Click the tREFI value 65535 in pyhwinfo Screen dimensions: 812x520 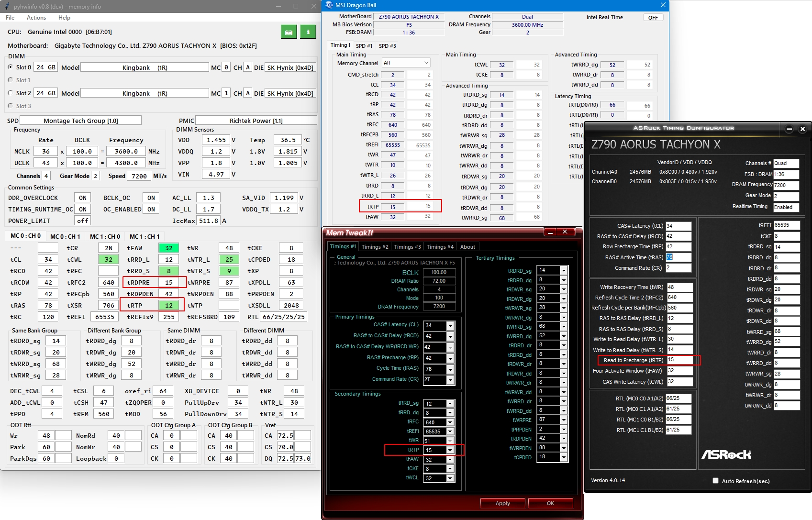105,317
